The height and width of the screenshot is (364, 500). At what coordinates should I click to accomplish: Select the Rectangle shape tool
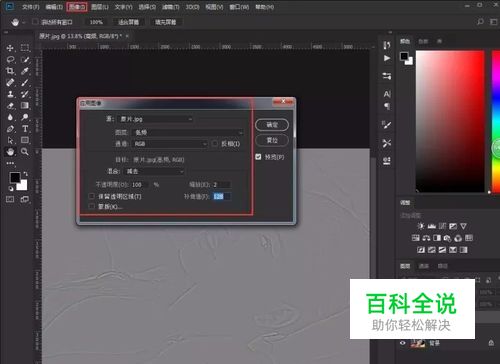click(x=25, y=140)
